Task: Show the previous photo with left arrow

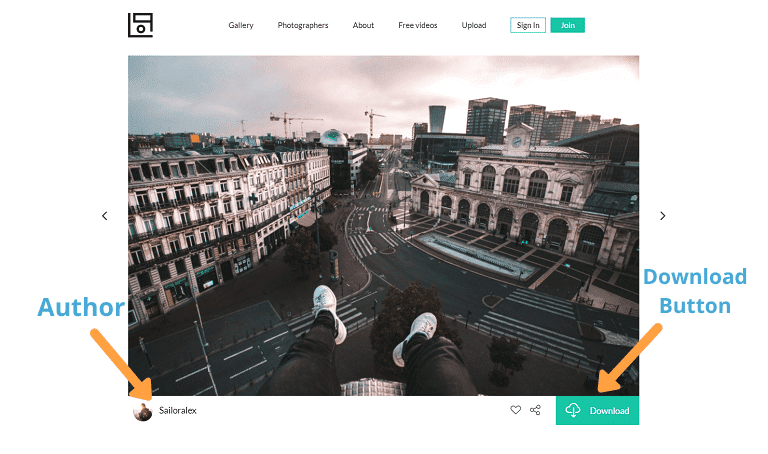Action: (105, 215)
